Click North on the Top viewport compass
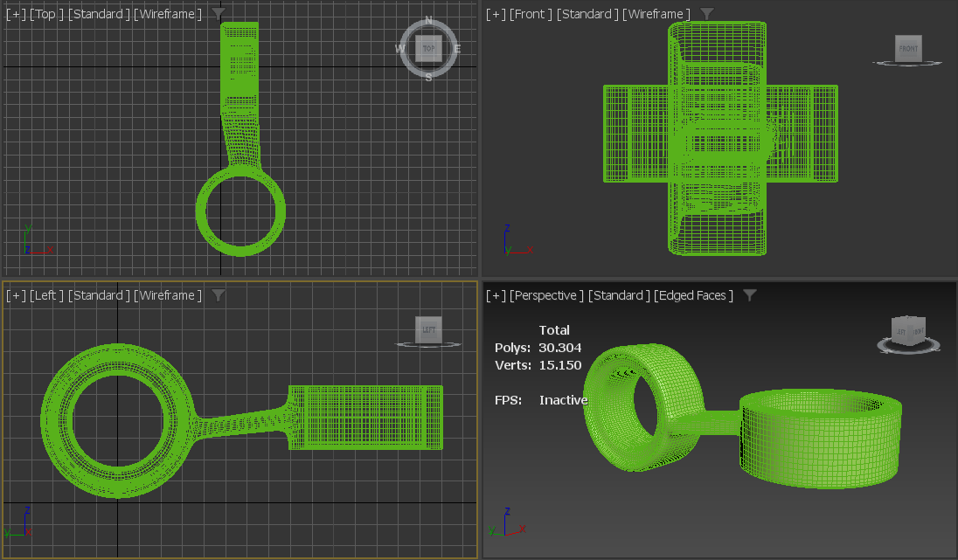Screen dimensions: 958x560 point(427,22)
